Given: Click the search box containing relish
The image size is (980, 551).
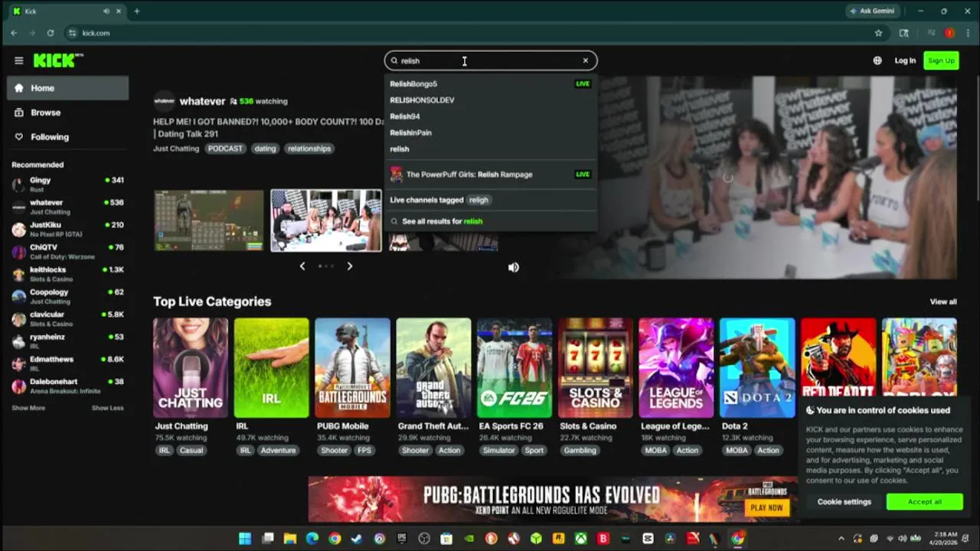Looking at the screenshot, I should (491, 60).
